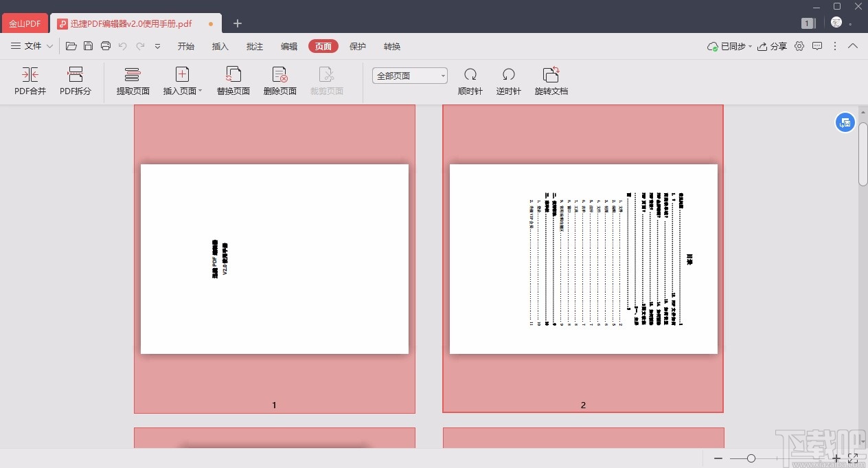The image size is (868, 468).
Task: Click the zoom in plus button
Action: click(836, 458)
